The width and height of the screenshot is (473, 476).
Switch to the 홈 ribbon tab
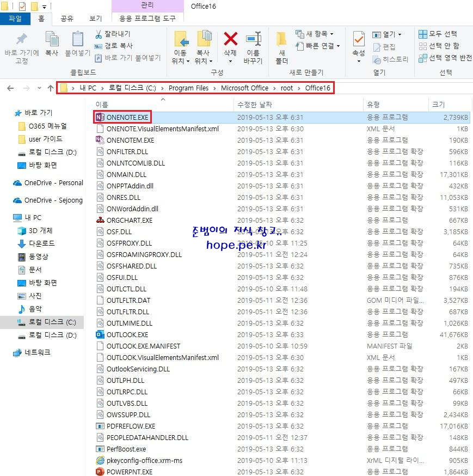coord(41,19)
